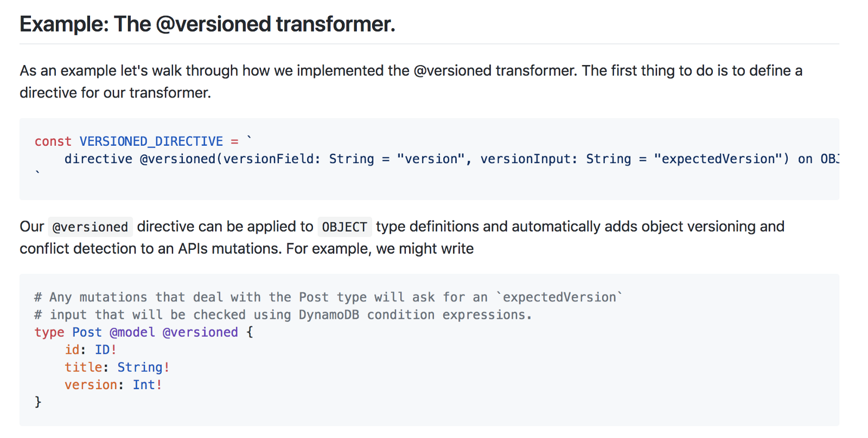Click @versioned after @model in the schema
Screen dimensions: 868x438
(x=200, y=332)
